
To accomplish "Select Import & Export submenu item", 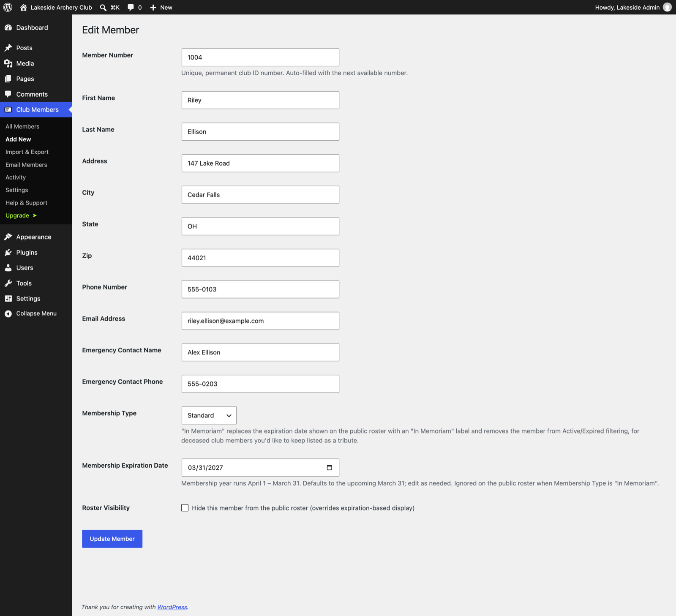I will click(27, 152).
